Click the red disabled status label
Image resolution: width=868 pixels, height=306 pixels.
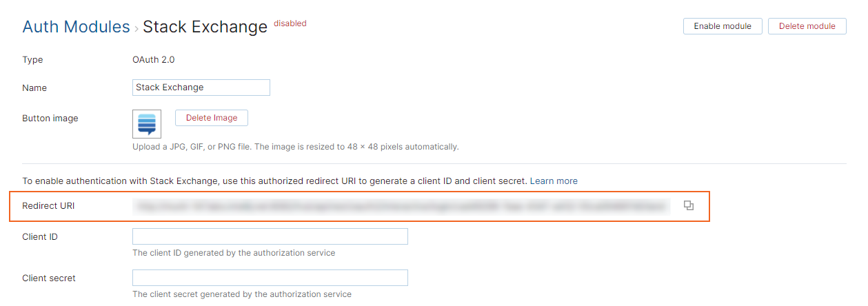290,23
